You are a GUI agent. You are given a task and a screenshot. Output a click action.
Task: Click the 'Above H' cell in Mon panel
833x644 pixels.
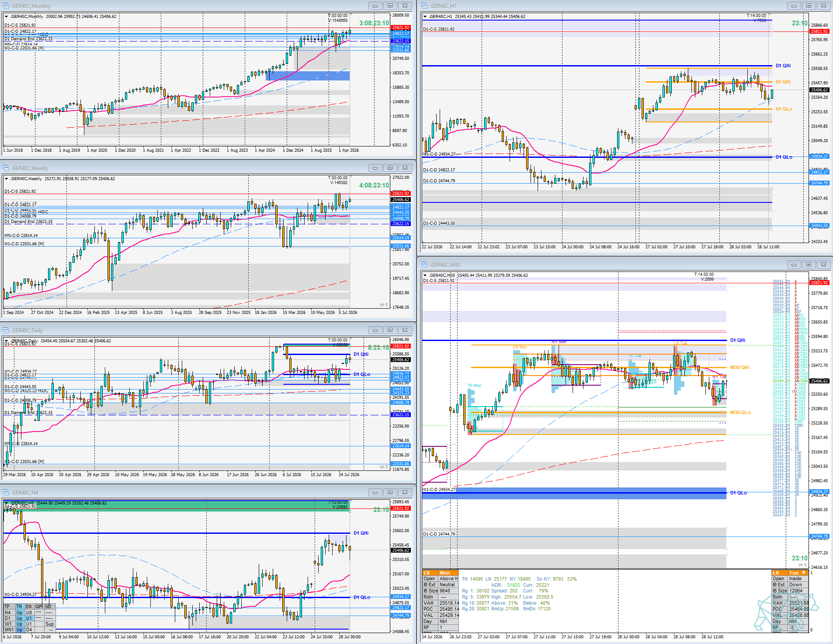pos(448,579)
